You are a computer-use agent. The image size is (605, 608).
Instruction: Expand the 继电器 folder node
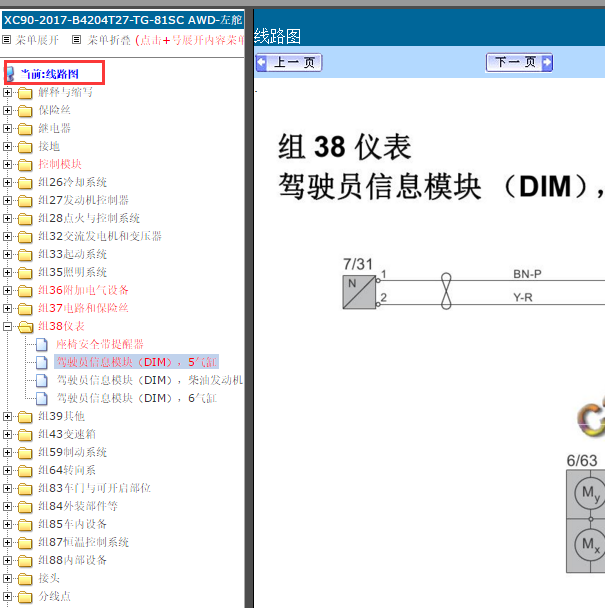7,128
